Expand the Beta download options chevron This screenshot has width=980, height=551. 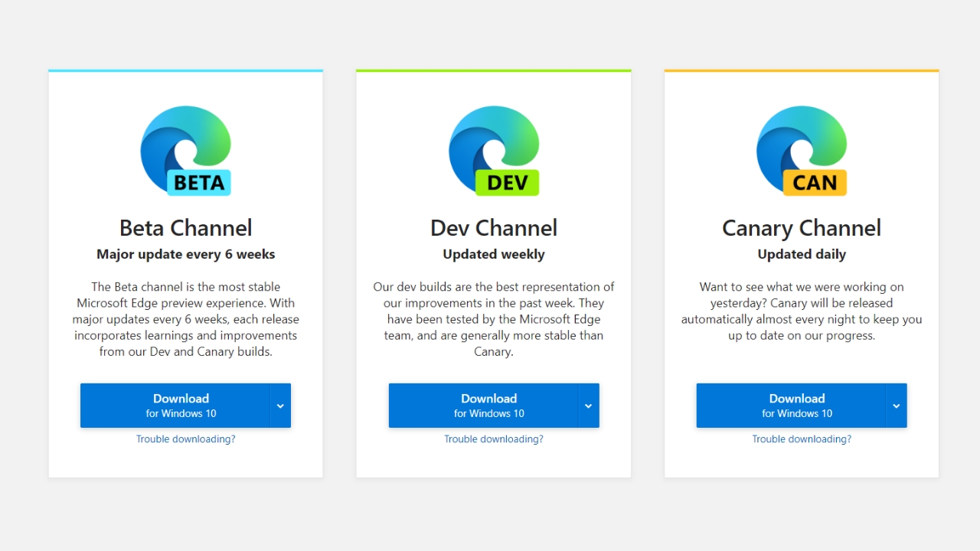[280, 406]
